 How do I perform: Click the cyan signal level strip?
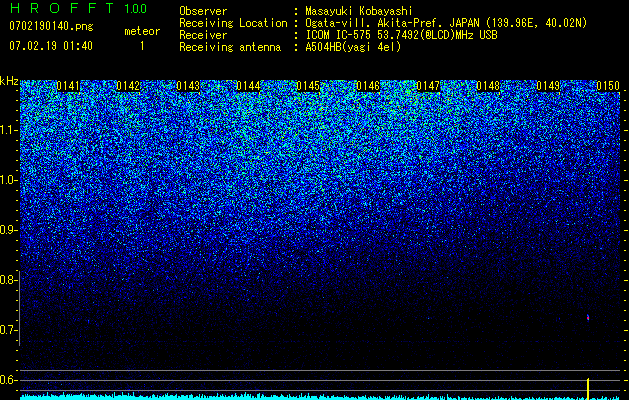click(x=320, y=396)
